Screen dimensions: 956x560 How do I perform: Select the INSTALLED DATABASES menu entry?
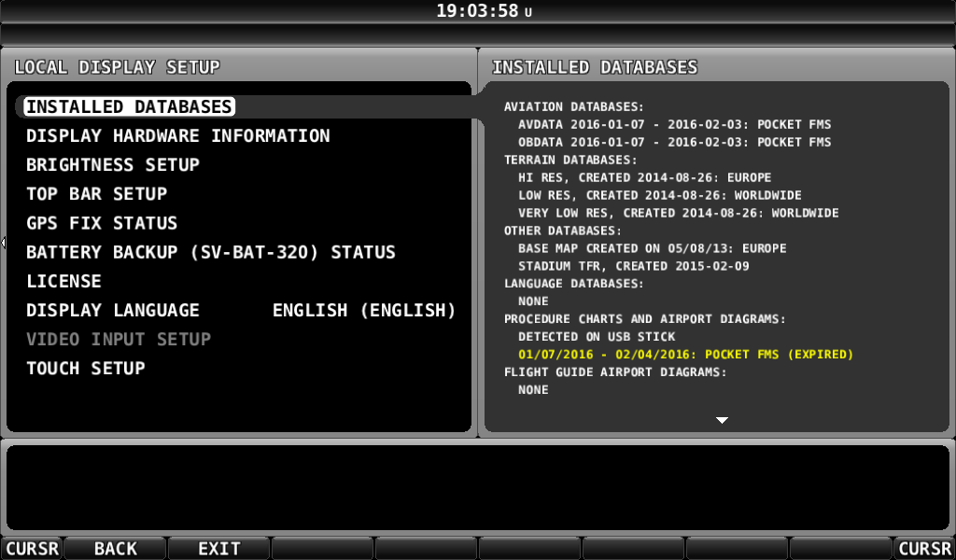(x=129, y=107)
